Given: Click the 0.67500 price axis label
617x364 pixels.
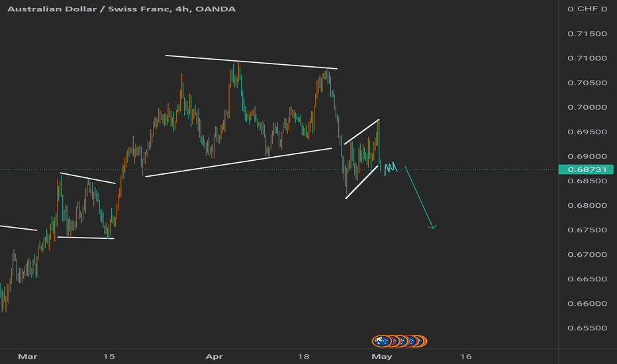Looking at the screenshot, I should (587, 230).
